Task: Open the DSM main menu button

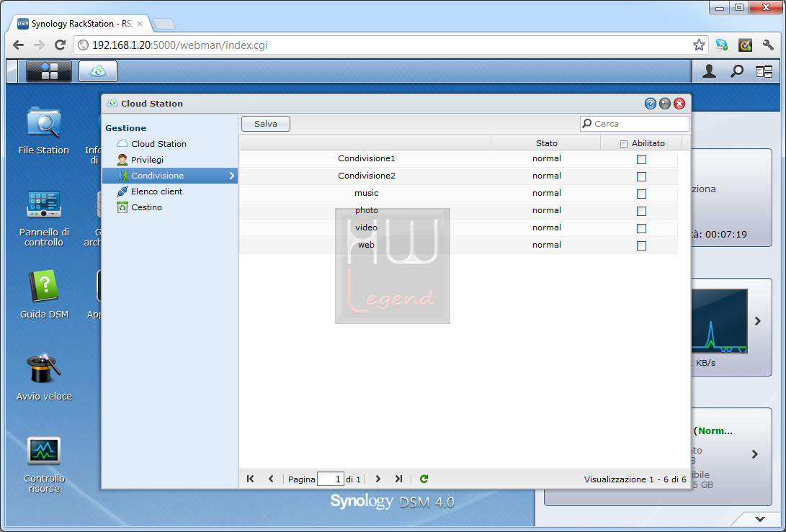Action: tap(48, 71)
